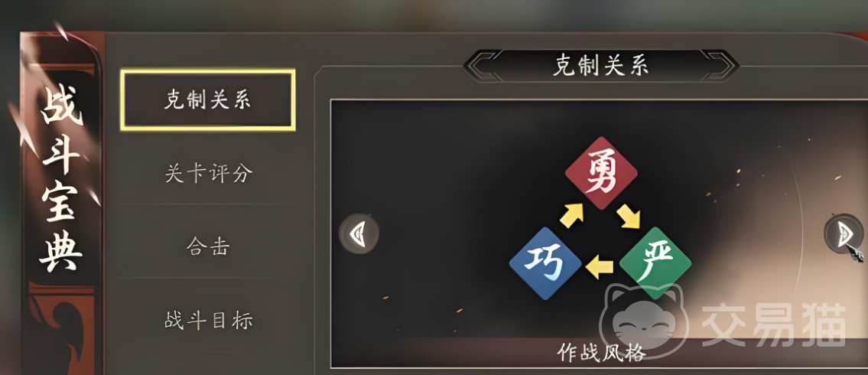Image resolution: width=868 pixels, height=375 pixels.
Task: Click yellow arrow pointing from 巧 to 勇
Action: [571, 215]
